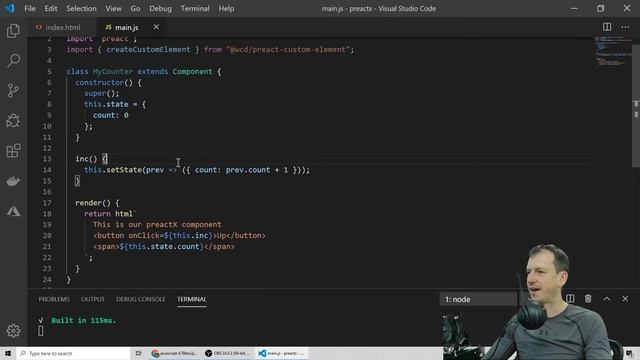
Task: Click the VS Code logo icon
Action: (x=10, y=8)
